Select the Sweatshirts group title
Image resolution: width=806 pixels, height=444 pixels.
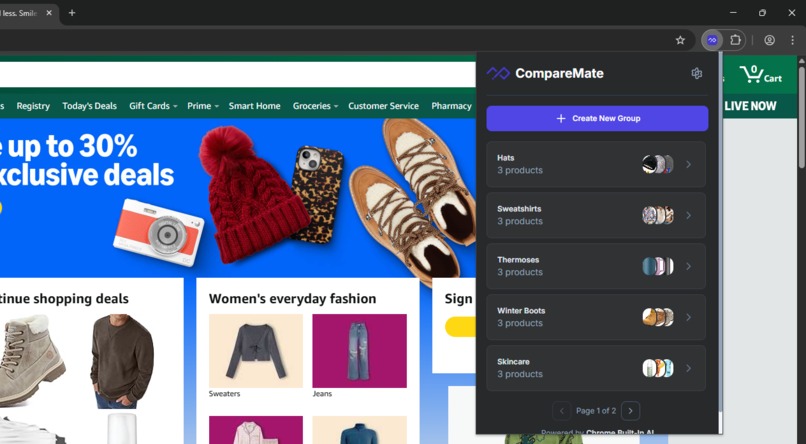[519, 209]
